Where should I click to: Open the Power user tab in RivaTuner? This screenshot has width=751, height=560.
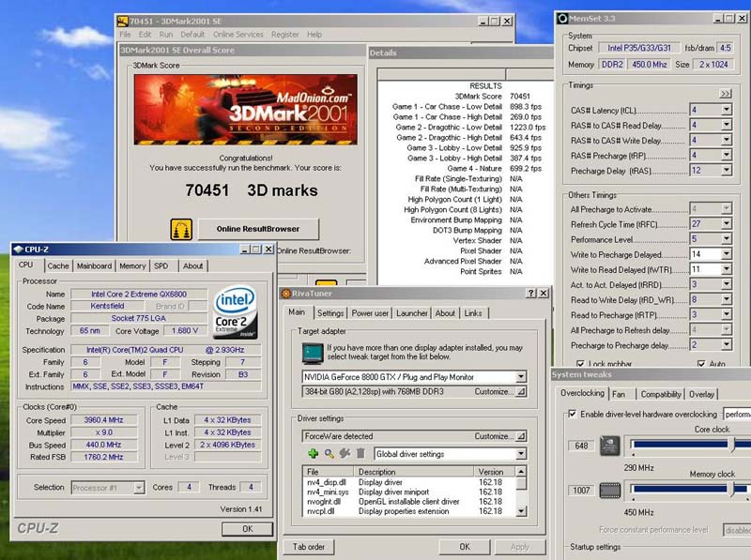pos(370,313)
